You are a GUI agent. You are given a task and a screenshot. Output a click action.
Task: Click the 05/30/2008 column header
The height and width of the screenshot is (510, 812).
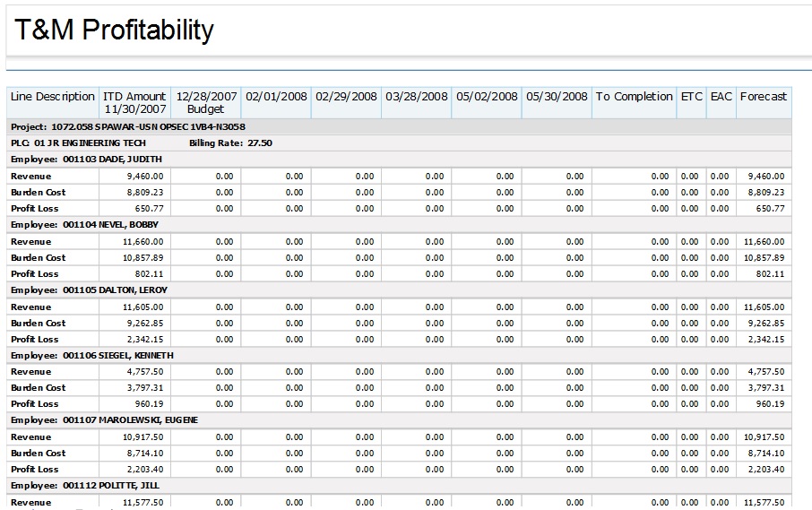point(557,97)
